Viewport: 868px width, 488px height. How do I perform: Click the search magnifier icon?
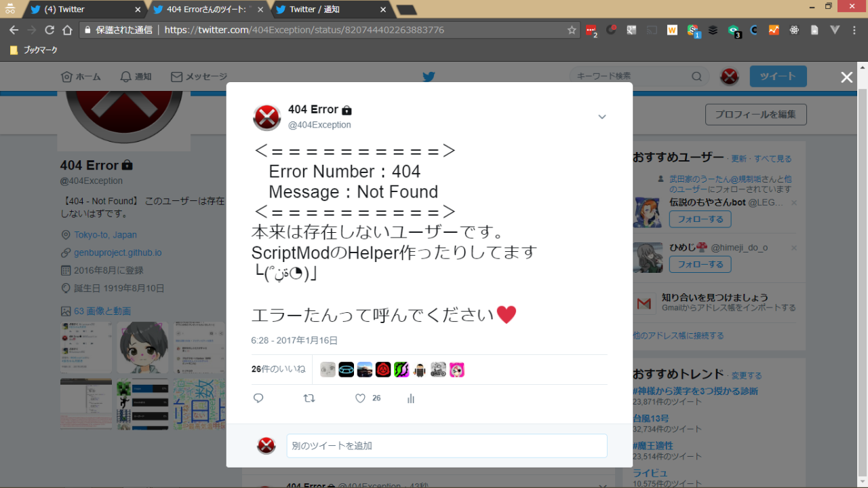(x=696, y=77)
